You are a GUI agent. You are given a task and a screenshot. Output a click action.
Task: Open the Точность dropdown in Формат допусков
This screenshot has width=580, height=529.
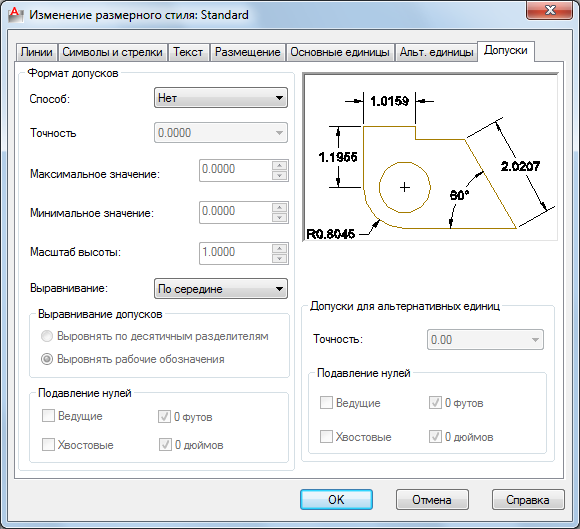click(221, 132)
